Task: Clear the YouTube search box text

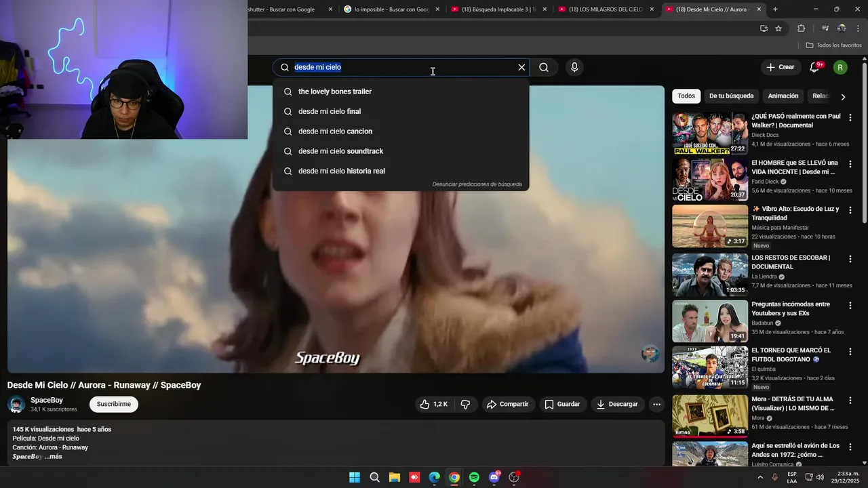Action: point(521,67)
